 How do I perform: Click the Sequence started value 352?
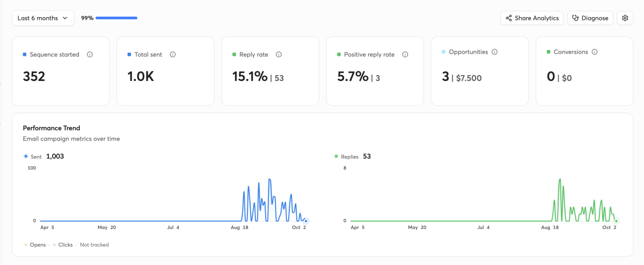pyautogui.click(x=34, y=77)
